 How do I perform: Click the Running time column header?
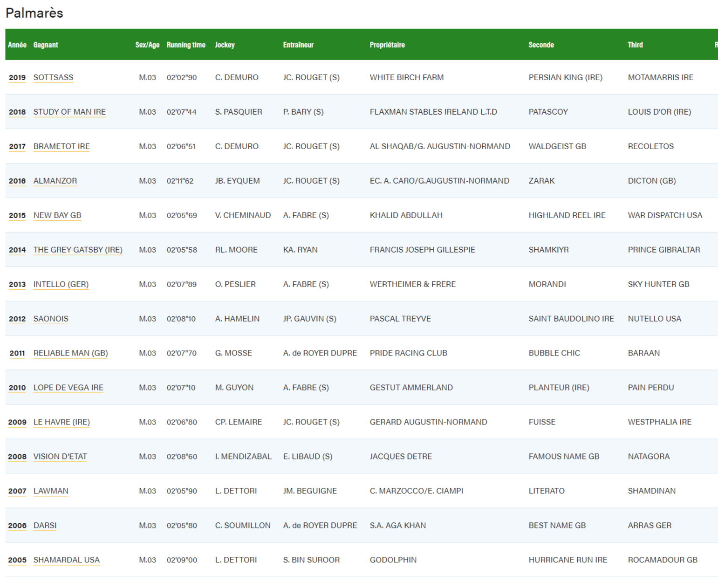pos(186,45)
